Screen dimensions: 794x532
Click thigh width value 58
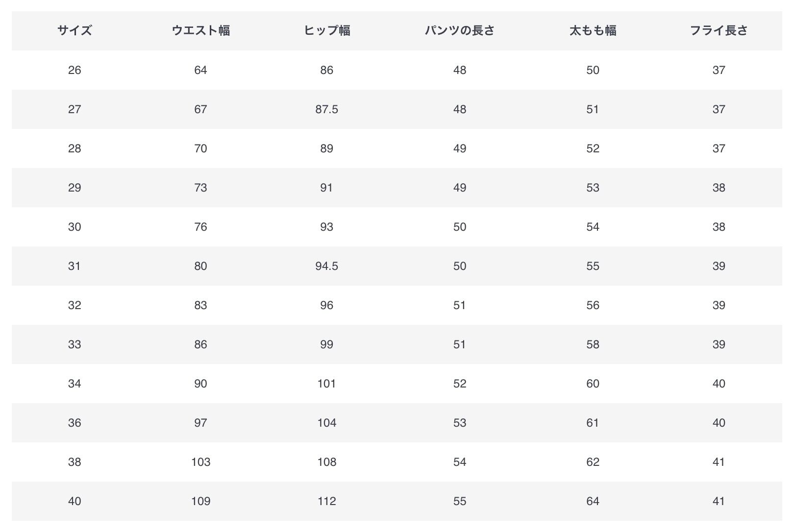[593, 344]
